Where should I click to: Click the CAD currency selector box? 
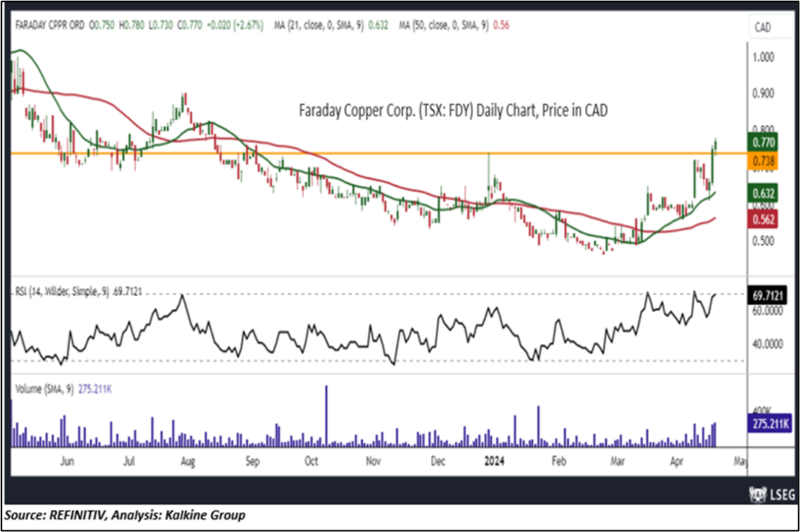(770, 27)
